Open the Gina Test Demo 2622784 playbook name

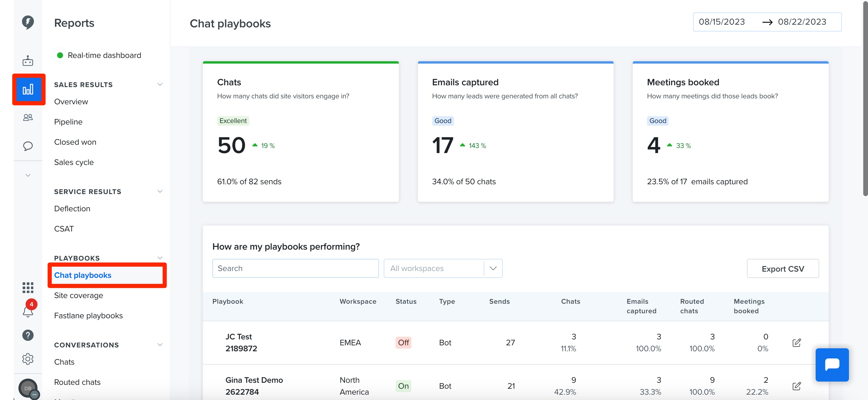254,386
